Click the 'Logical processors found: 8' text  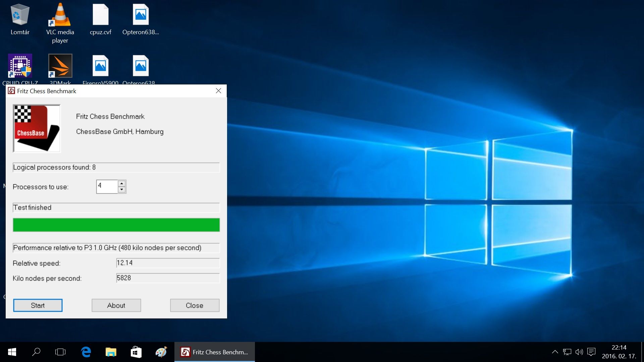coord(54,167)
